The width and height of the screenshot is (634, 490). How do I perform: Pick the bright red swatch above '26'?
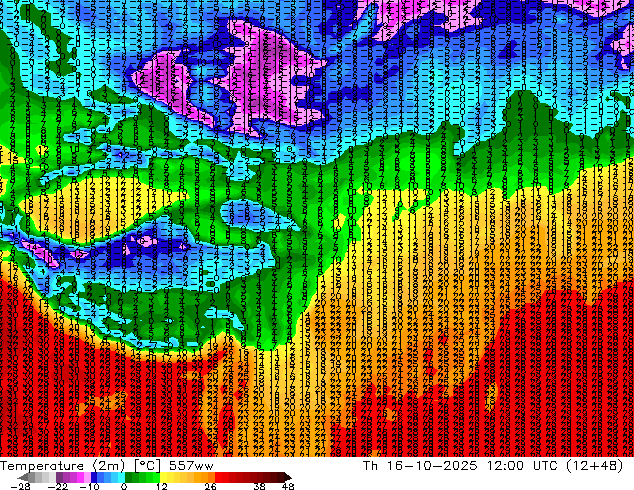pyautogui.click(x=218, y=477)
